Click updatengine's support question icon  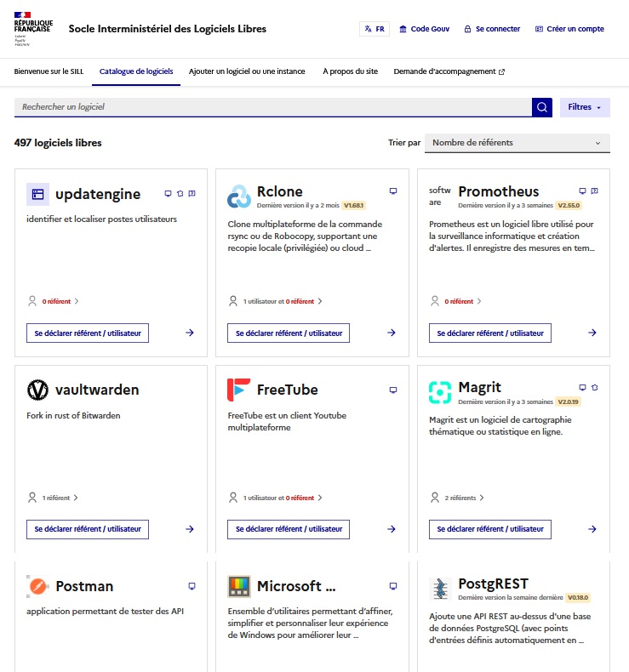pyautogui.click(x=192, y=194)
